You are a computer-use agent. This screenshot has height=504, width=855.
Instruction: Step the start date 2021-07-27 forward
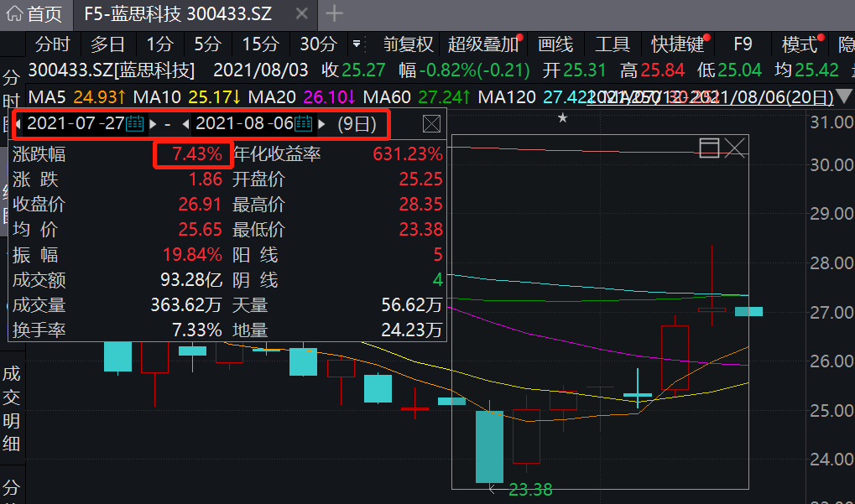click(x=153, y=124)
